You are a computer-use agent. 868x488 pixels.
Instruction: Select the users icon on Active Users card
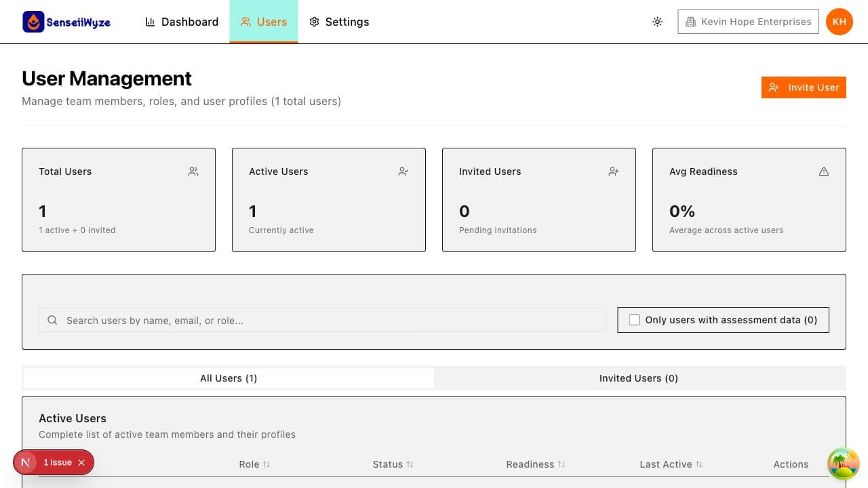pyautogui.click(x=403, y=171)
